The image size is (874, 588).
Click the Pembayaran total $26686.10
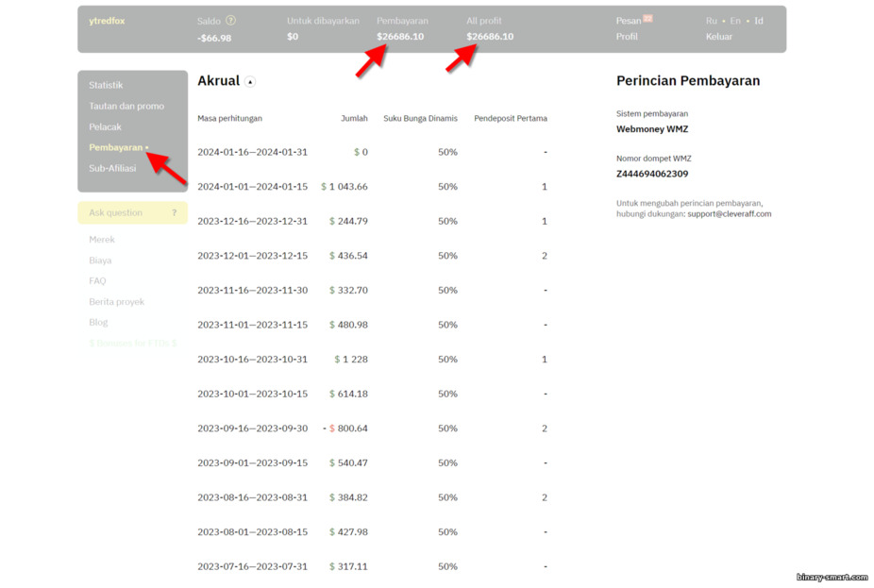(400, 36)
